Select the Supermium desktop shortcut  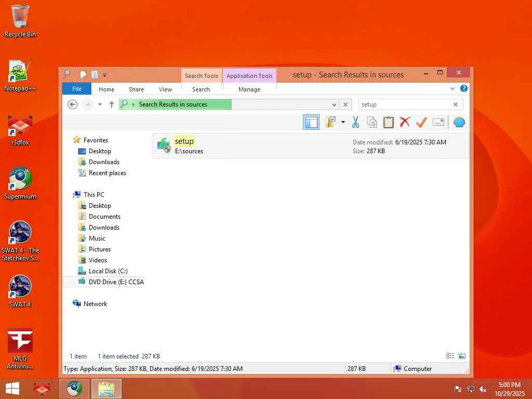[x=20, y=183]
